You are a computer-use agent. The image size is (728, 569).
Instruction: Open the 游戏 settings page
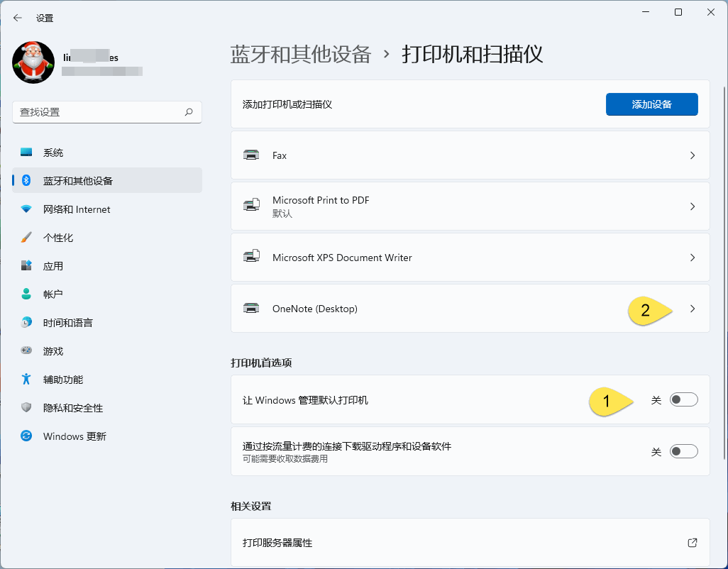[107, 350]
